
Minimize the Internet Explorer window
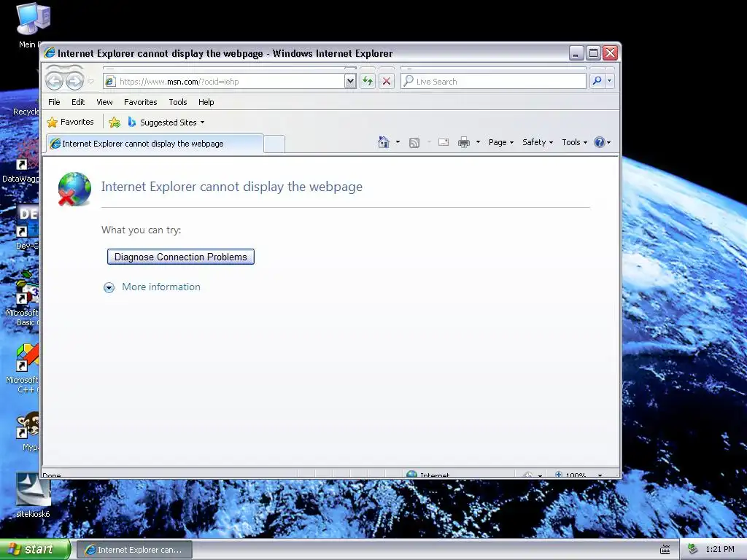576,52
